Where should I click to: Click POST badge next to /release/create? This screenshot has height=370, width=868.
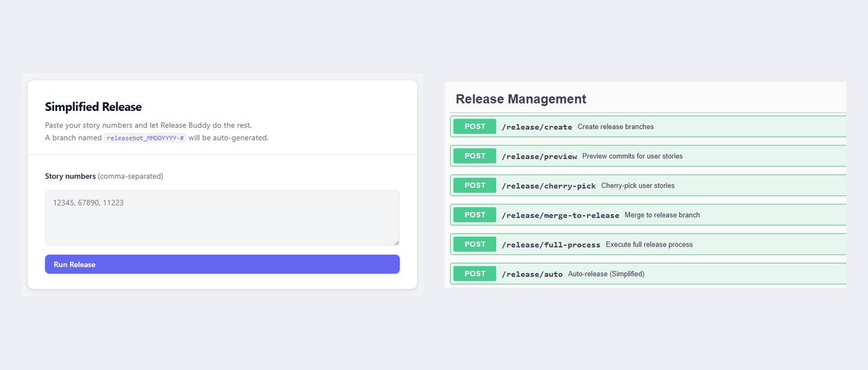point(475,127)
